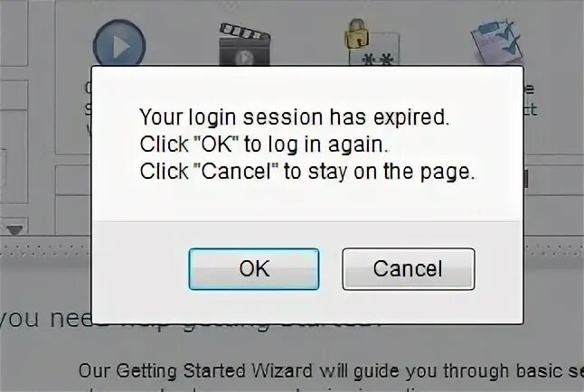
Task: Open the padlock password icon
Action: (x=356, y=34)
